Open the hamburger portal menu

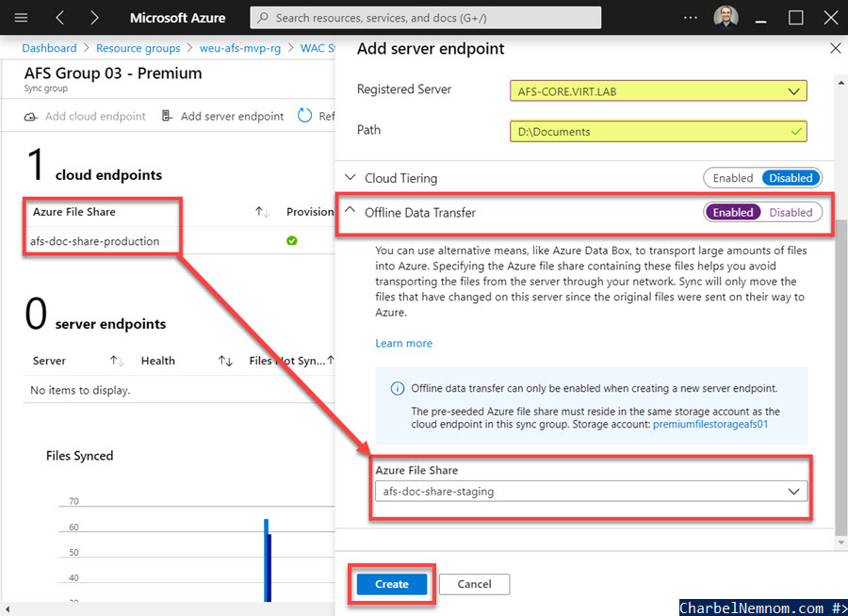[x=21, y=18]
